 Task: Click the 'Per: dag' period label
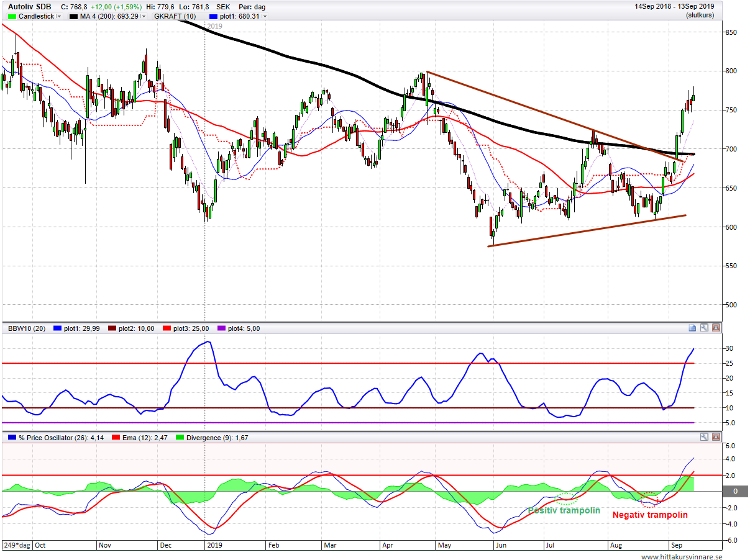pos(252,7)
